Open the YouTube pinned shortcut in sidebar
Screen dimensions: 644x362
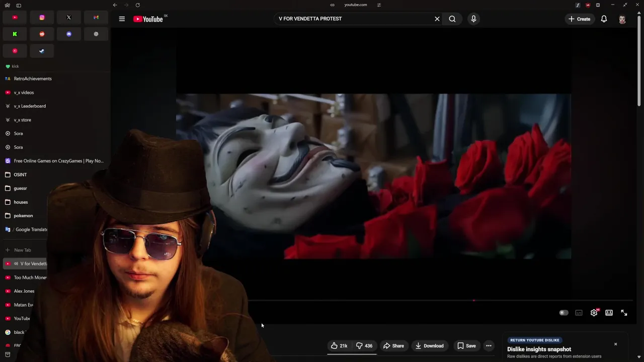15,18
